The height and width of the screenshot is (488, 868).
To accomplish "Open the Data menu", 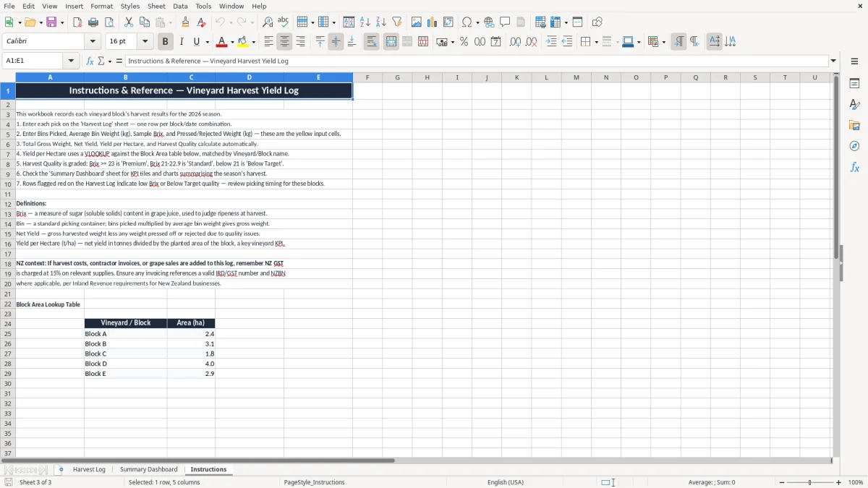I will (x=180, y=6).
